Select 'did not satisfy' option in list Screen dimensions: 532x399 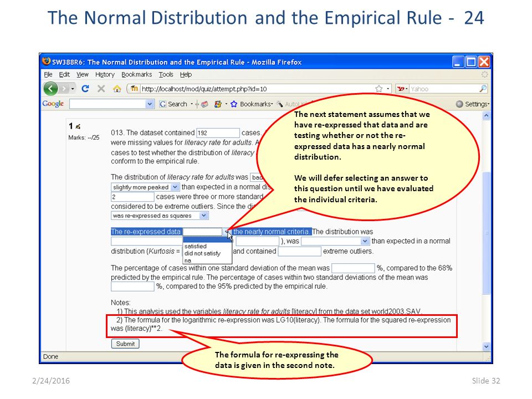tap(207, 253)
